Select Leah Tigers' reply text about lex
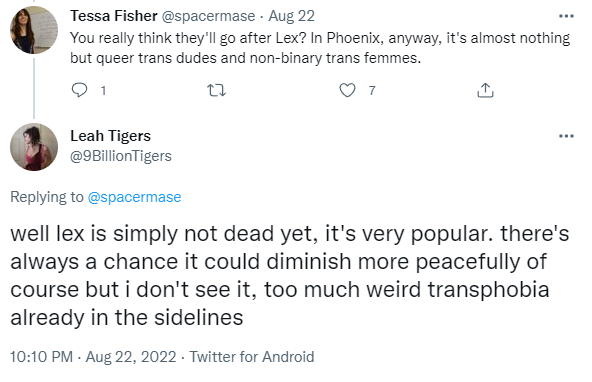This screenshot has height=382, width=592. point(290,275)
